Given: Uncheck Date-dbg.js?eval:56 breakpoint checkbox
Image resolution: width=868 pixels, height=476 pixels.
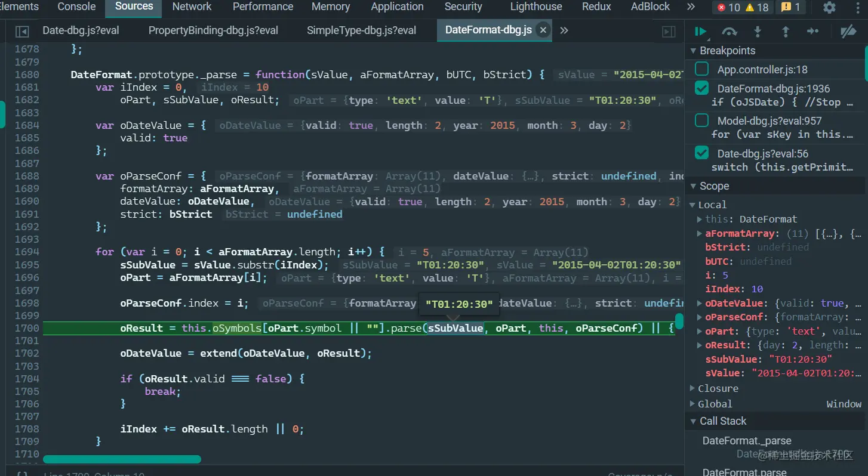Looking at the screenshot, I should click(703, 153).
